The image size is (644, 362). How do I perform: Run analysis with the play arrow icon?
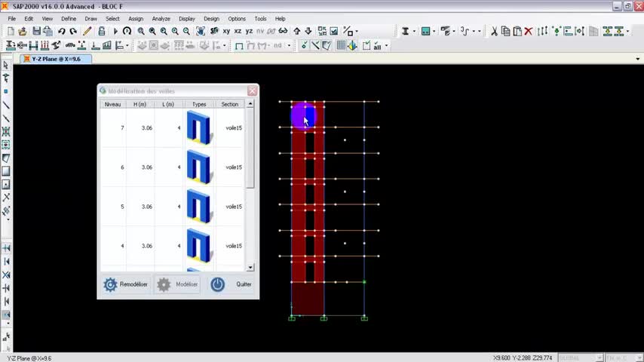tap(115, 31)
